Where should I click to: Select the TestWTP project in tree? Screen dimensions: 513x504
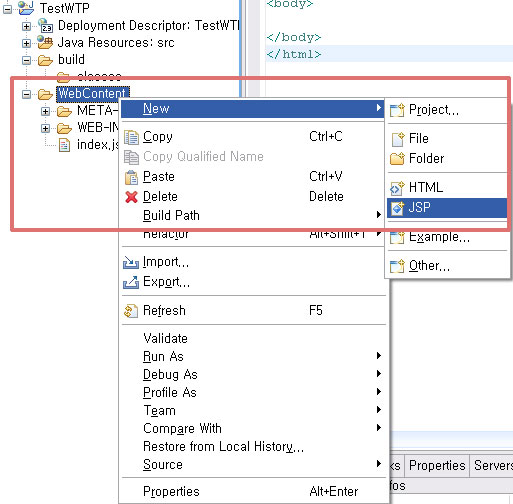click(x=65, y=8)
